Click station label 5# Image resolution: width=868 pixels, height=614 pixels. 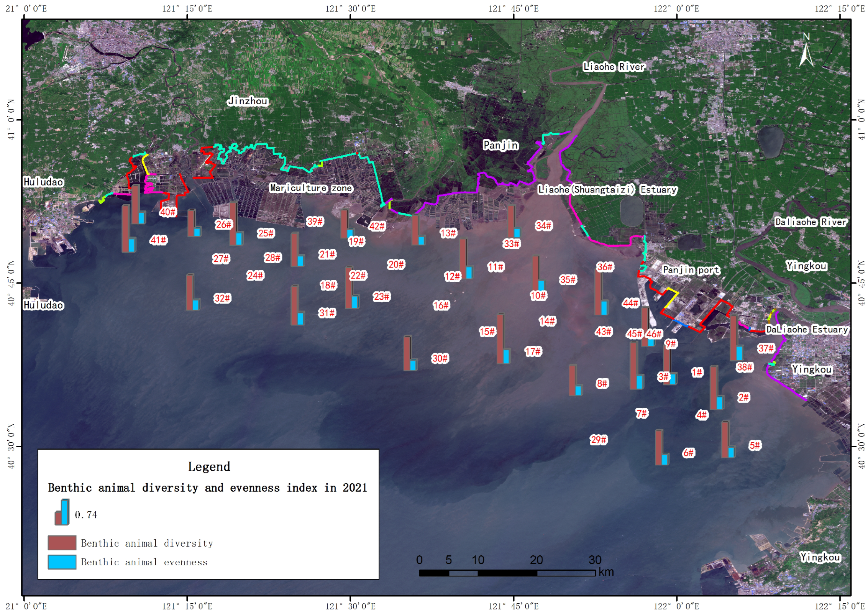pos(755,445)
